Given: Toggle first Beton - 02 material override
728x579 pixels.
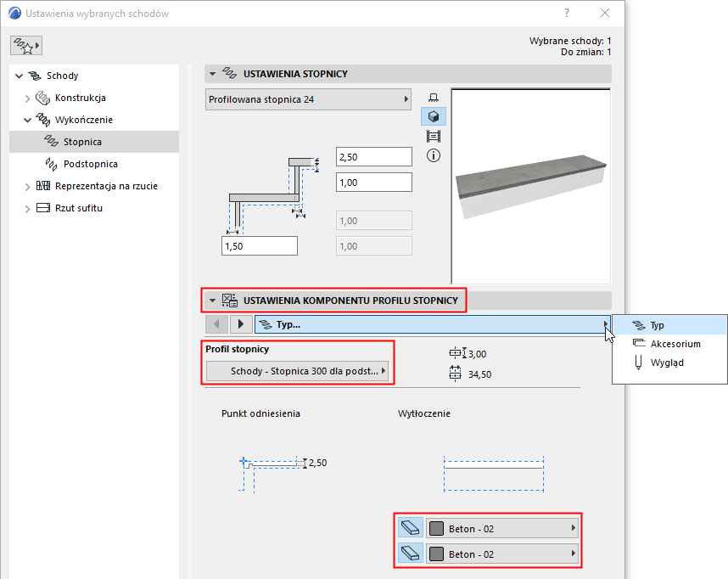Looking at the screenshot, I should pyautogui.click(x=411, y=528).
